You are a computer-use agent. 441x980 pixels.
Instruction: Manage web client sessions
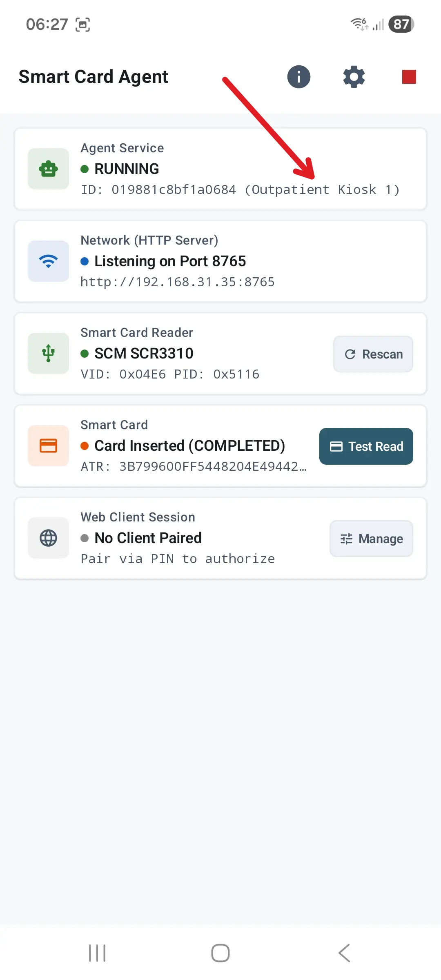[371, 539]
